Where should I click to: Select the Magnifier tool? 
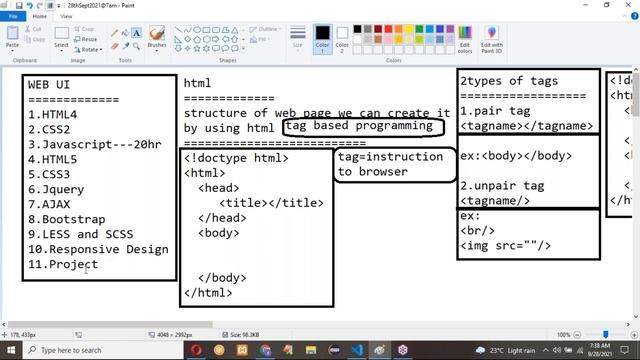click(x=136, y=46)
